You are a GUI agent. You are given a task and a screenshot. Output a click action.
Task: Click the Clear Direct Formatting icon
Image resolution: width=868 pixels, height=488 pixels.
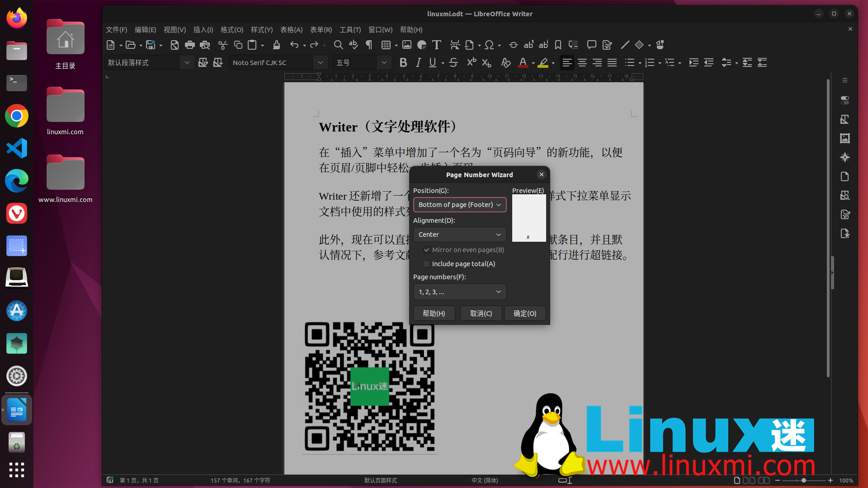coord(506,62)
